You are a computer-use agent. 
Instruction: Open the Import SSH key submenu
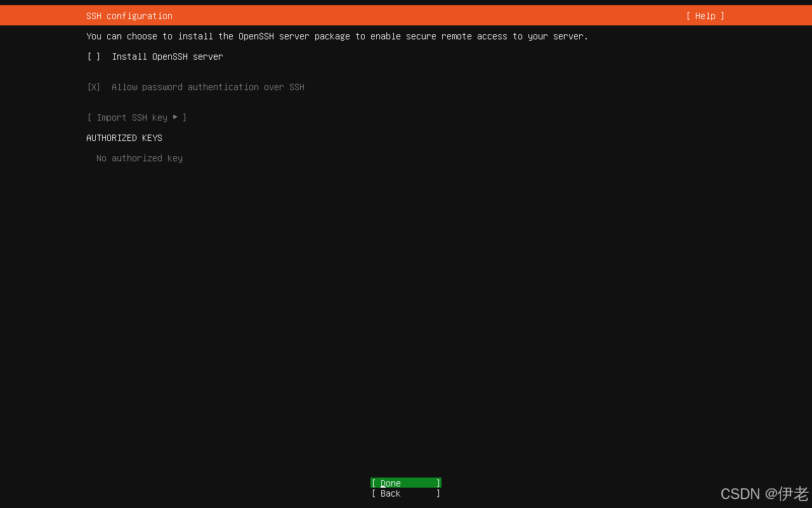(136, 117)
